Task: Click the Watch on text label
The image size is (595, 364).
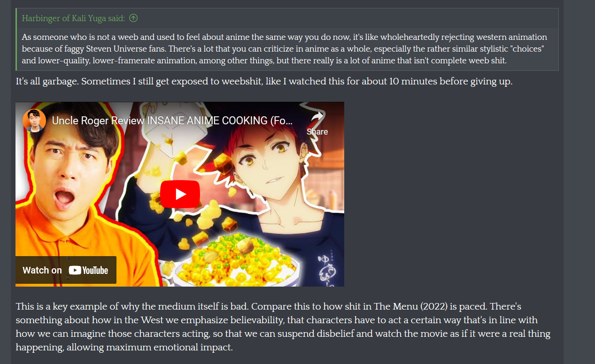Action: [x=42, y=270]
